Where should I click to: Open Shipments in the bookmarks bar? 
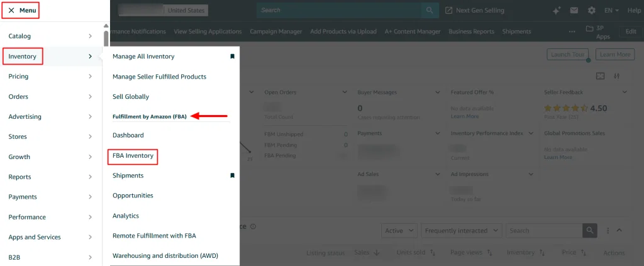516,31
